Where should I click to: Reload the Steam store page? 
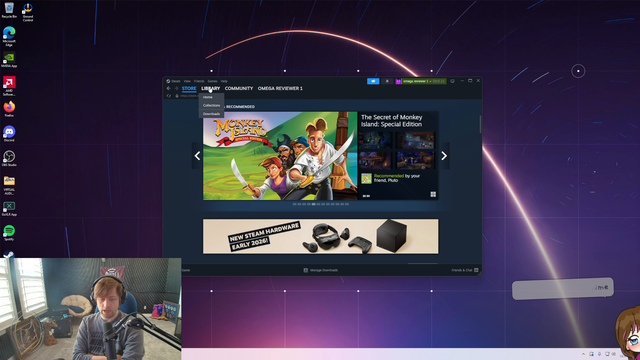point(169,96)
